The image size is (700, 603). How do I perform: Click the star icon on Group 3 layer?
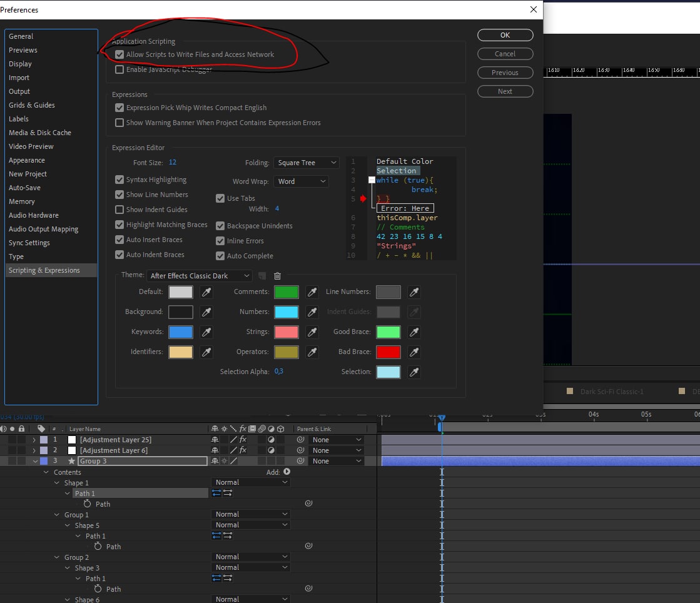coord(71,461)
